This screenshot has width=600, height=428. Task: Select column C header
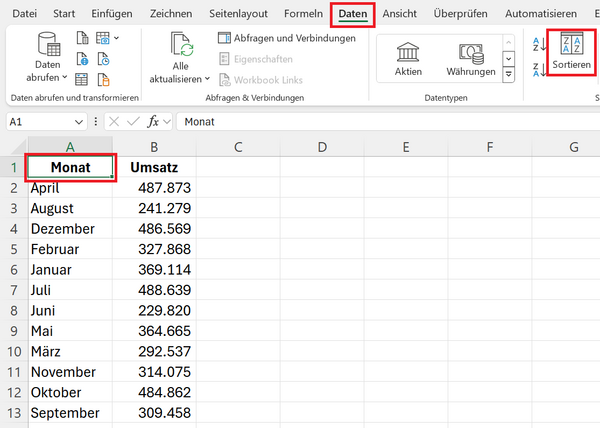(238, 147)
